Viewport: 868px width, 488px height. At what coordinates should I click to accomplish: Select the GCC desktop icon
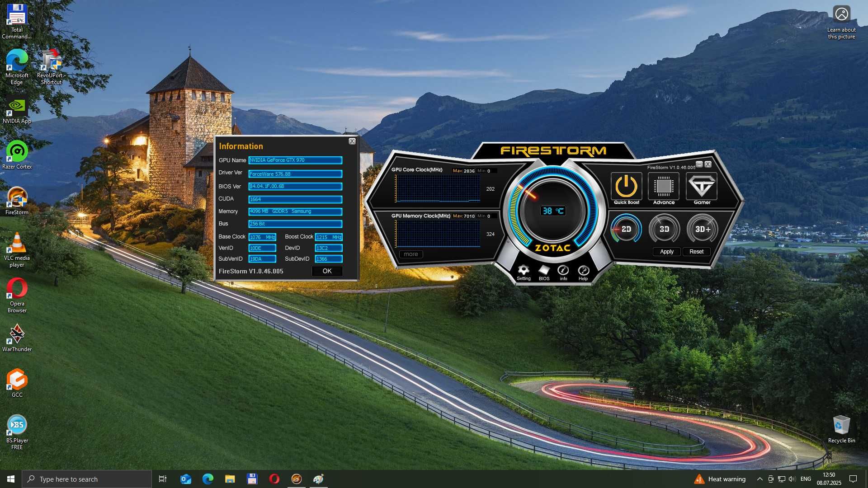click(x=17, y=383)
